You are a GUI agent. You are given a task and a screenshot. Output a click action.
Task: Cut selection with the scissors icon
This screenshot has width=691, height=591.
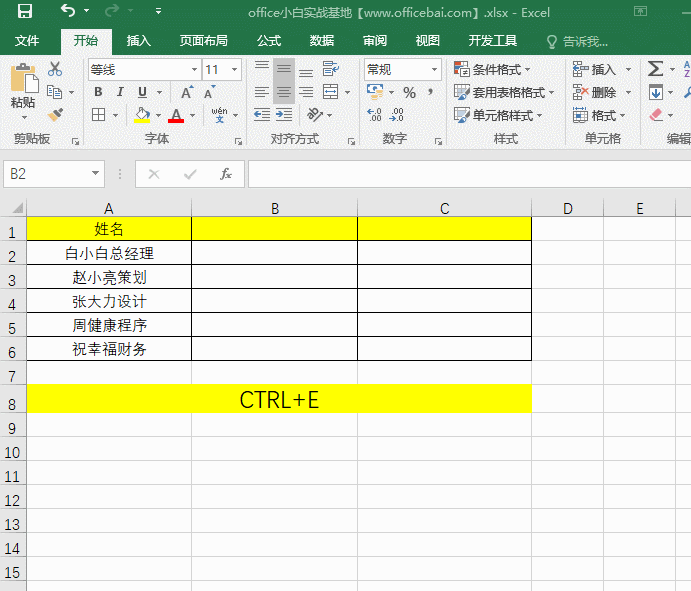click(x=55, y=69)
